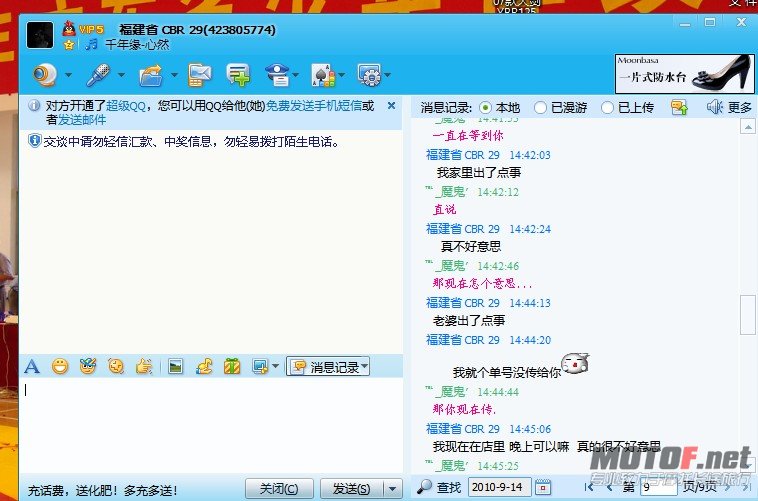Open webcam options dropdown arrow
Screen dimensions: 758x501
[x=68, y=75]
